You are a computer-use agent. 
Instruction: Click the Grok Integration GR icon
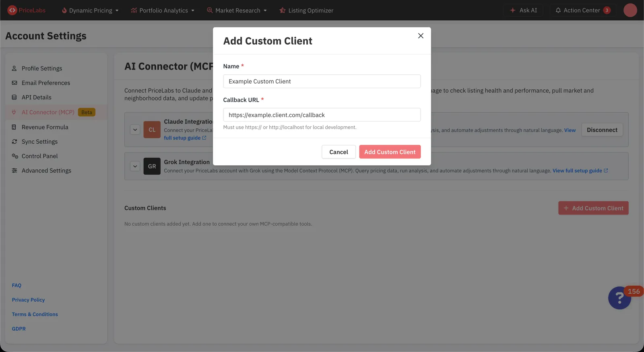tap(152, 166)
